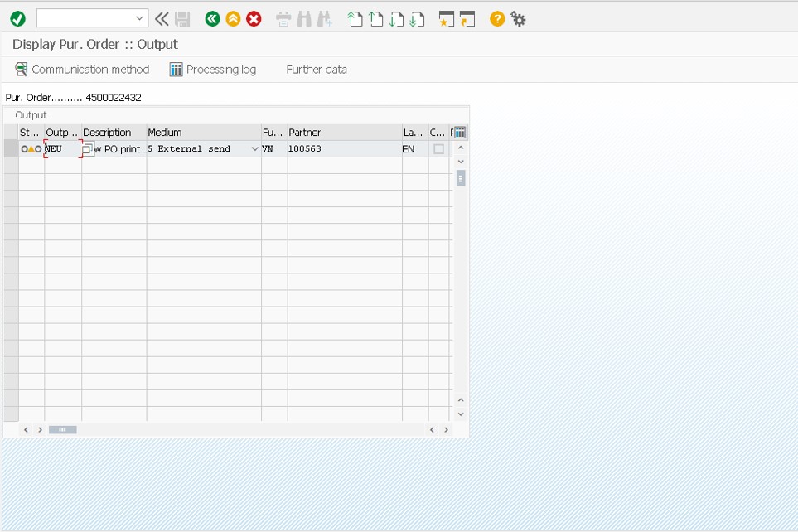Click the red Cancel icon
Viewport: 798px width, 532px height.
pos(254,19)
